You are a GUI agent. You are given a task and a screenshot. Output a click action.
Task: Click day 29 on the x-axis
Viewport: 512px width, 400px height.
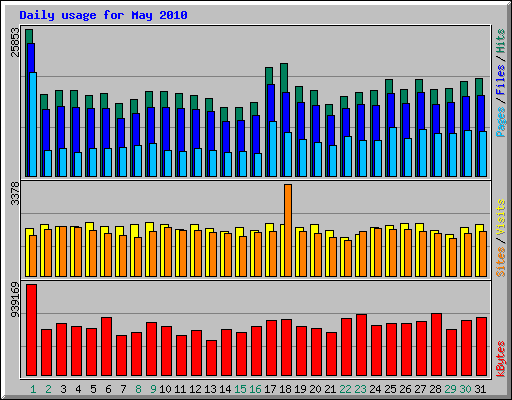(450, 389)
